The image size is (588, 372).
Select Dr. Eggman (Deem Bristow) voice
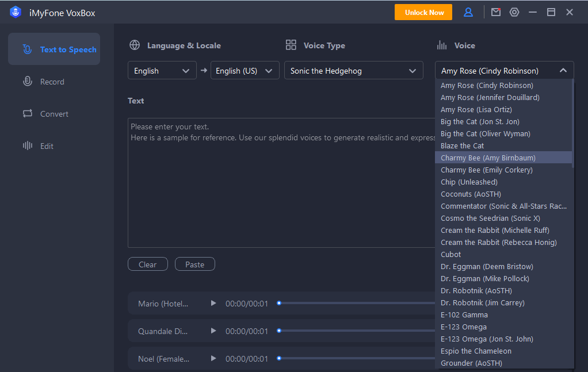pos(503,266)
